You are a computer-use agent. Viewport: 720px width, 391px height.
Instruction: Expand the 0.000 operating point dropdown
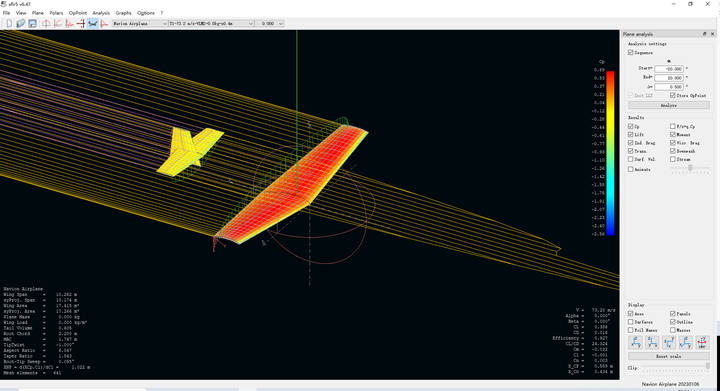tap(270, 23)
